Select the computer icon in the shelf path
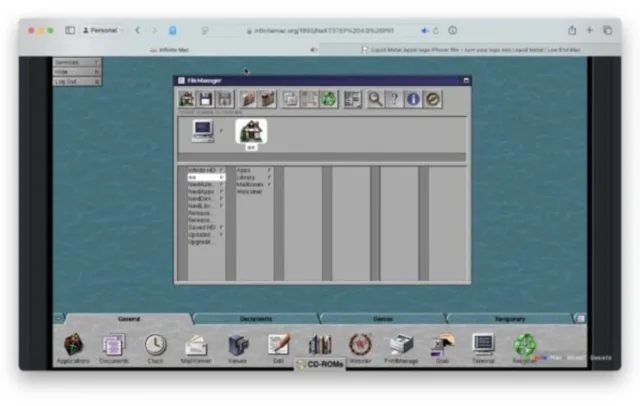The height and width of the screenshot is (406, 640). pos(203,131)
